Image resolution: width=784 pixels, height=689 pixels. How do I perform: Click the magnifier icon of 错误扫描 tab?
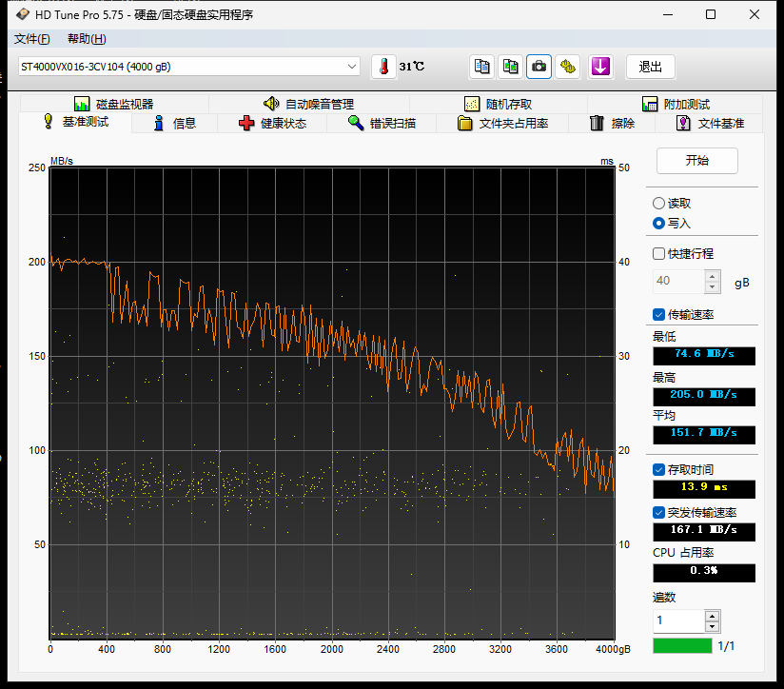click(356, 123)
